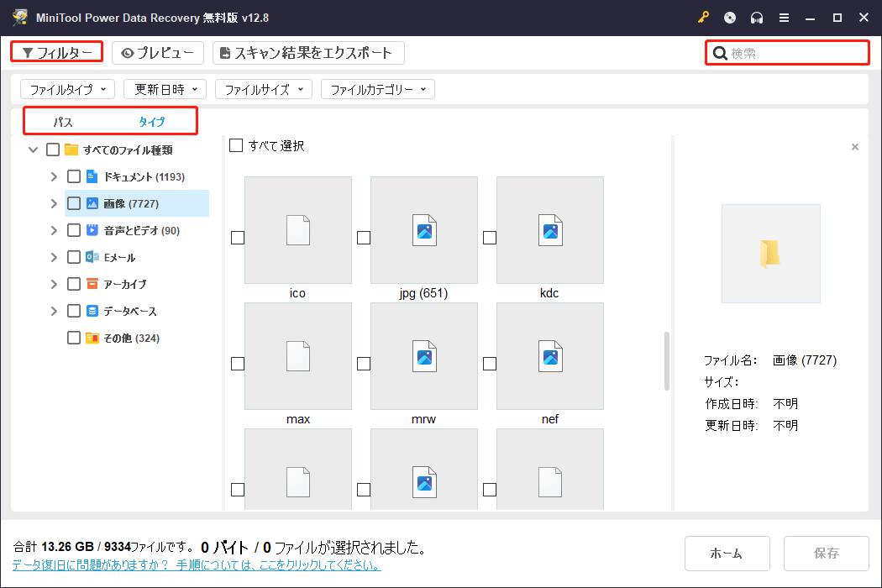This screenshot has width=882, height=588.
Task: Expand the ドキュメント (1193) tree node
Action: (x=53, y=176)
